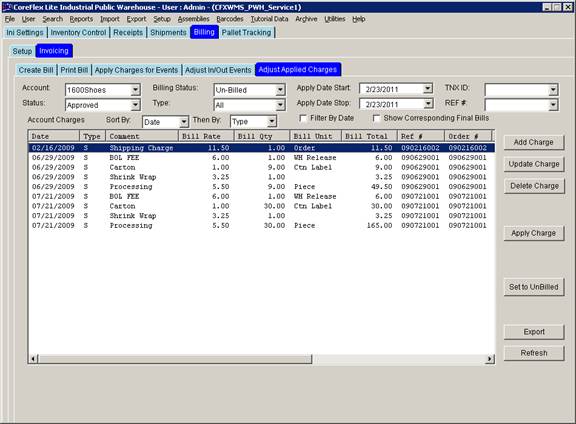Screen dimensions: 576x424
Task: Open the Sort By dropdown
Action: point(184,122)
